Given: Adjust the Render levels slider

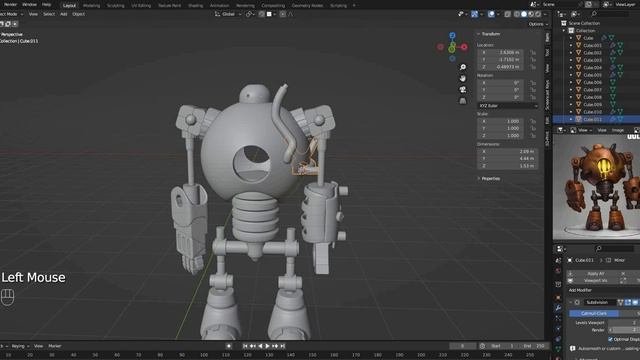Looking at the screenshot, I should (624, 330).
